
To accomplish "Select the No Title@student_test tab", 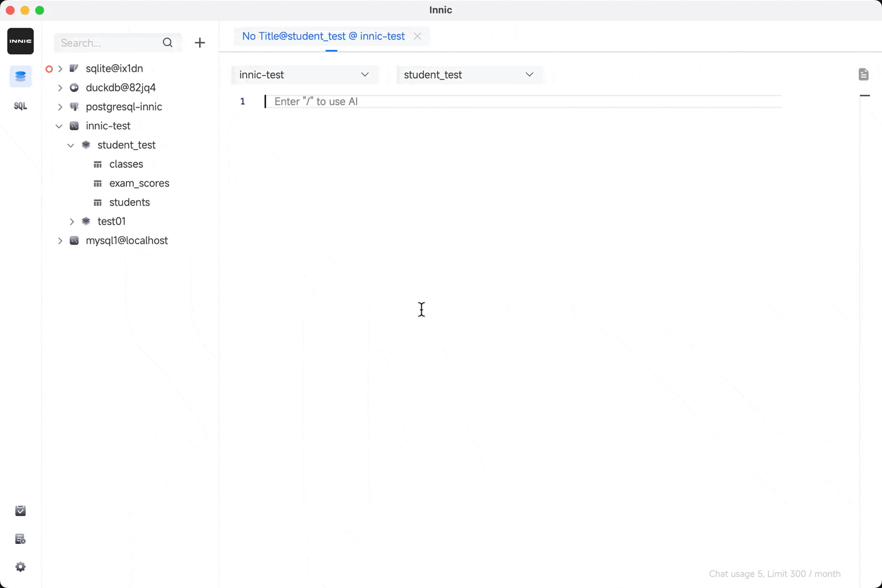I will [x=323, y=36].
